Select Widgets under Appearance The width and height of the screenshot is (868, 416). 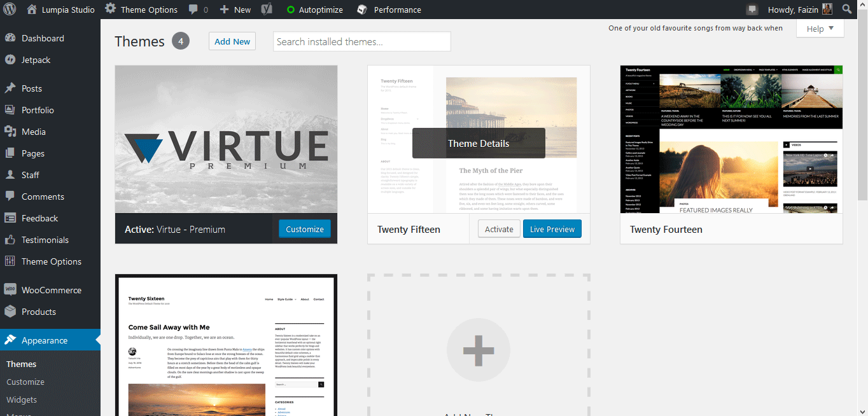(x=22, y=399)
